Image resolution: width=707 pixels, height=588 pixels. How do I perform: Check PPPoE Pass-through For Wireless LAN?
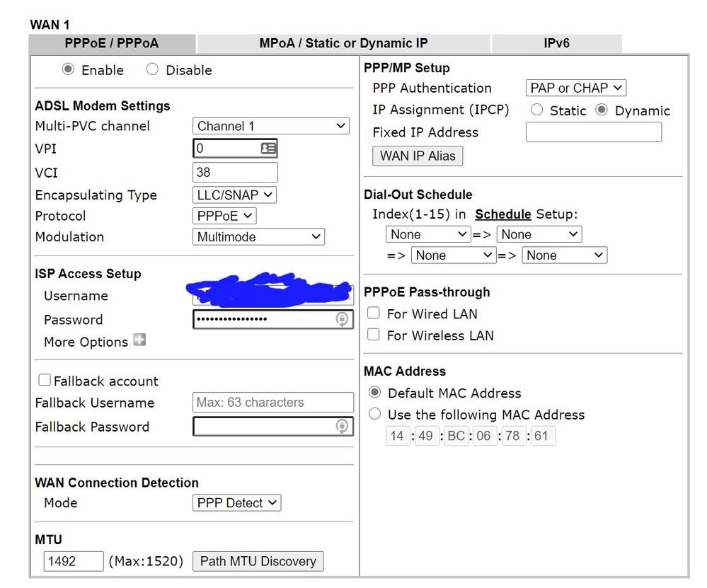[x=374, y=335]
